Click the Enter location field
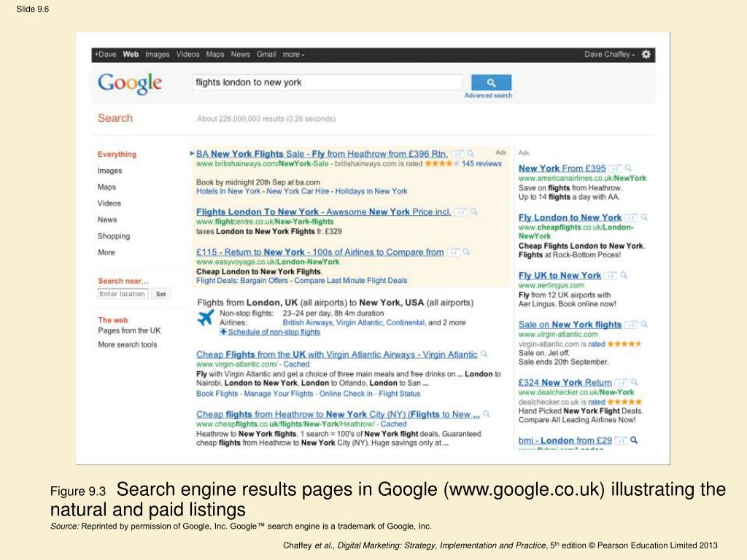Viewport: 747px width, 560px height. click(x=123, y=295)
